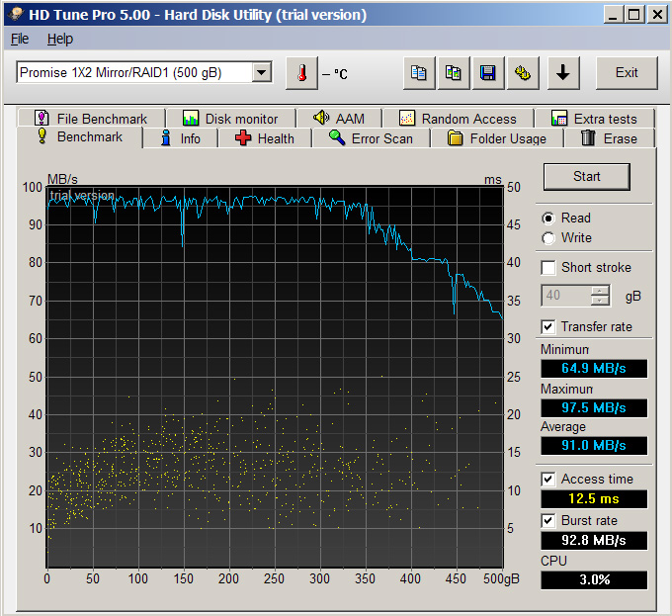Click the copy screenshot to clipboard icon
672x616 pixels.
tap(453, 73)
